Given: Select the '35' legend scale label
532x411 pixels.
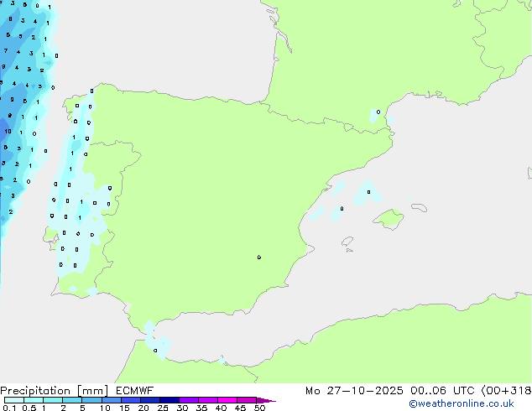Looking at the screenshot, I should (201, 408).
